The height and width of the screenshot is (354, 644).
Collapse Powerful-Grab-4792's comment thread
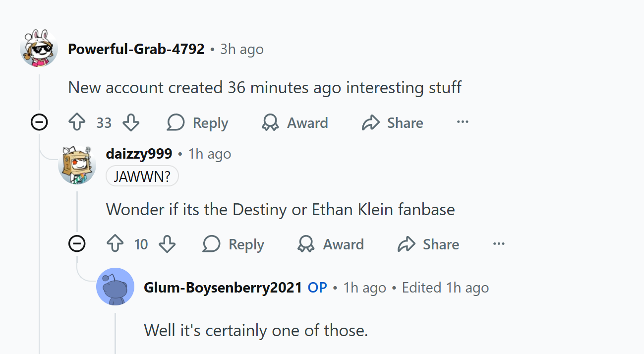[39, 122]
